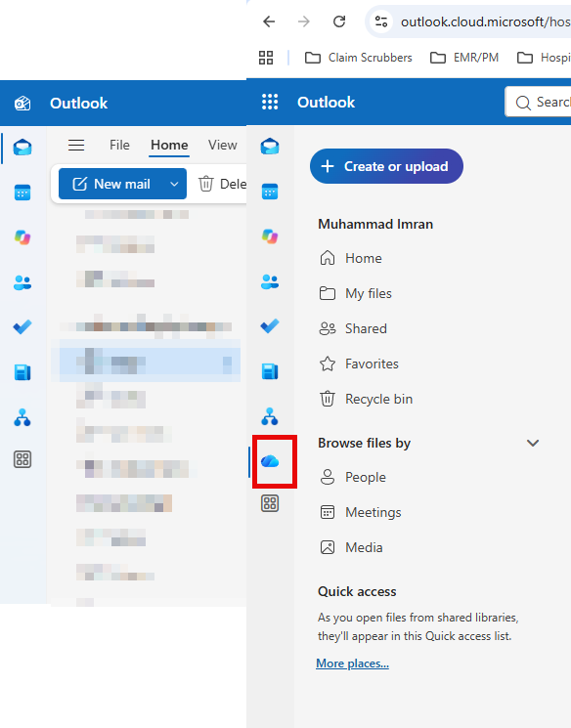The width and height of the screenshot is (571, 728).
Task: Click the browser address bar URL
Action: (x=485, y=21)
